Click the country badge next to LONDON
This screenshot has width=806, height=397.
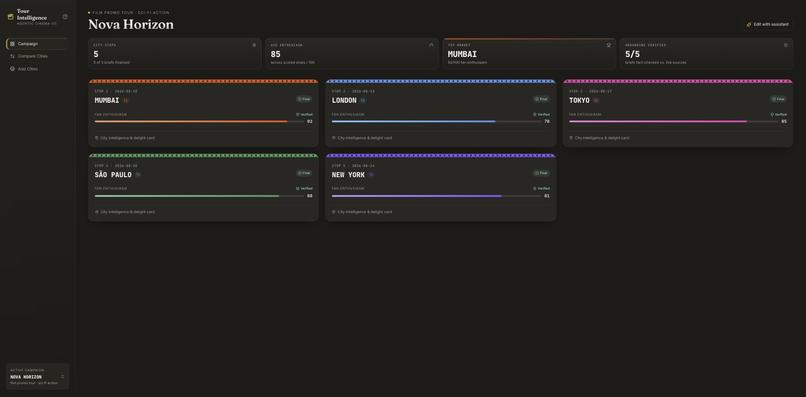point(362,101)
